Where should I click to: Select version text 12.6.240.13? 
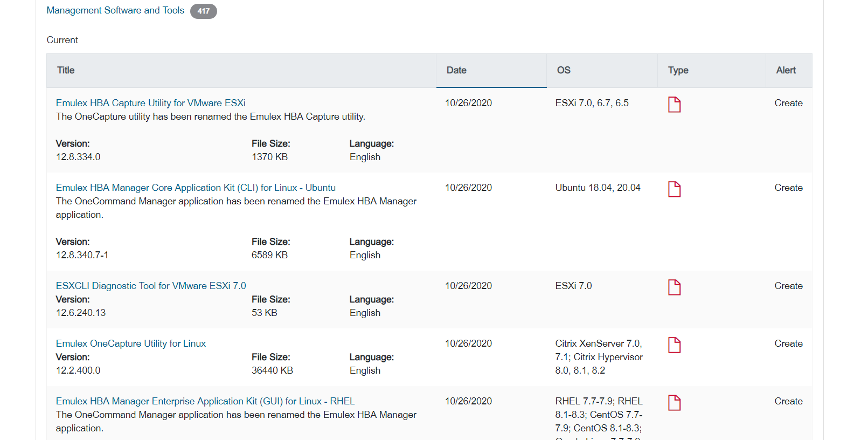pyautogui.click(x=81, y=313)
